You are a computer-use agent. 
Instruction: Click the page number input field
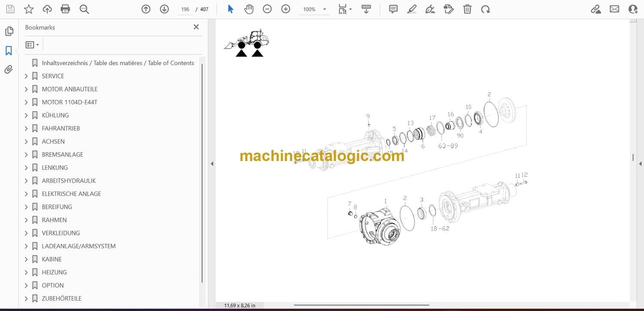185,9
